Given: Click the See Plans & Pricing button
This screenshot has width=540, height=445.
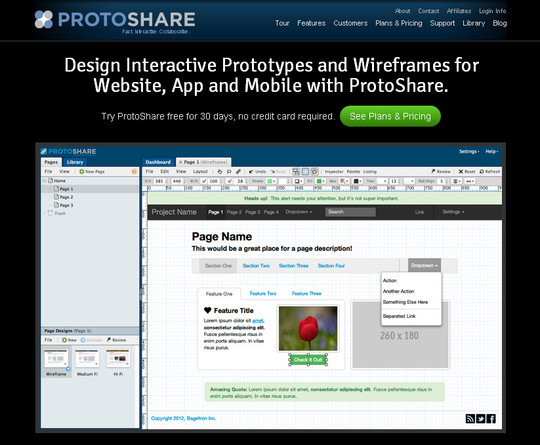Looking at the screenshot, I should [390, 116].
